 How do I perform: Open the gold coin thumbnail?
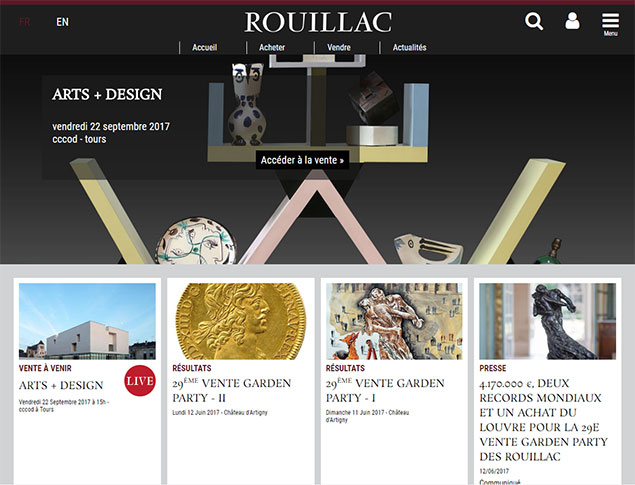pos(241,321)
